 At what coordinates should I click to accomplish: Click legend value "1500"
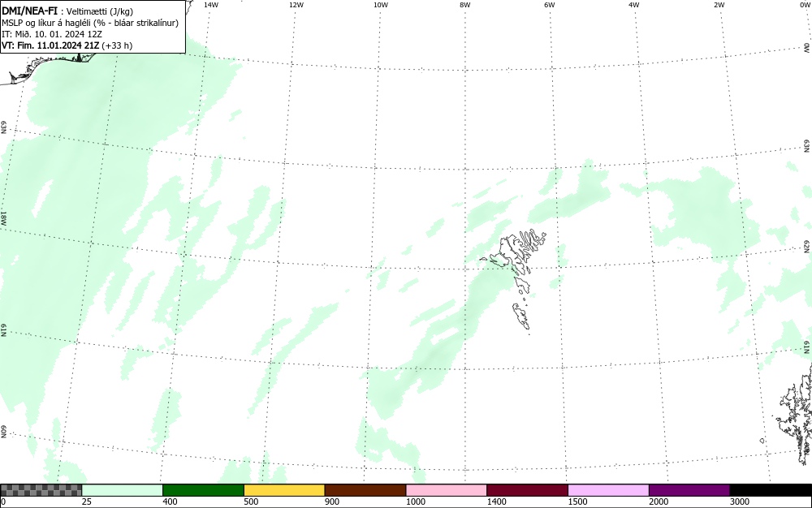point(578,502)
